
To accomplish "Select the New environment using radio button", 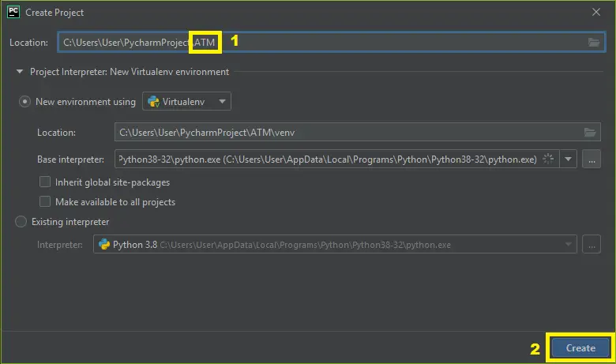I will click(x=24, y=102).
